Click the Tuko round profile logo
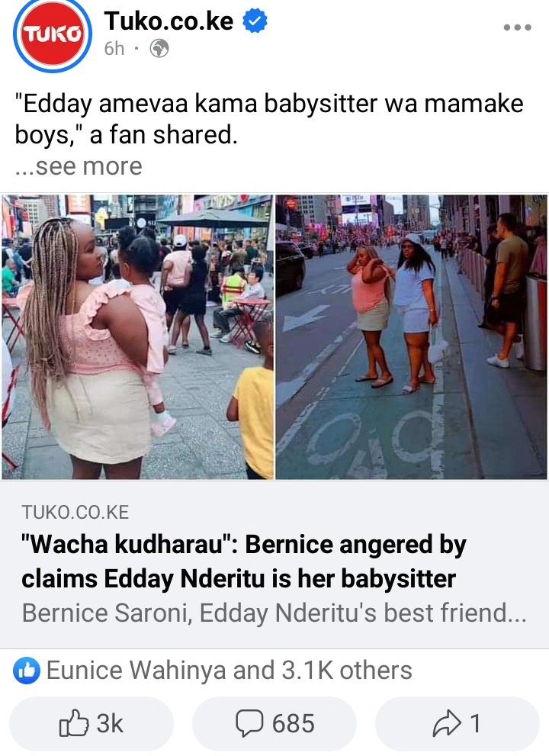Viewport: 549px width, 756px height. [x=52, y=35]
